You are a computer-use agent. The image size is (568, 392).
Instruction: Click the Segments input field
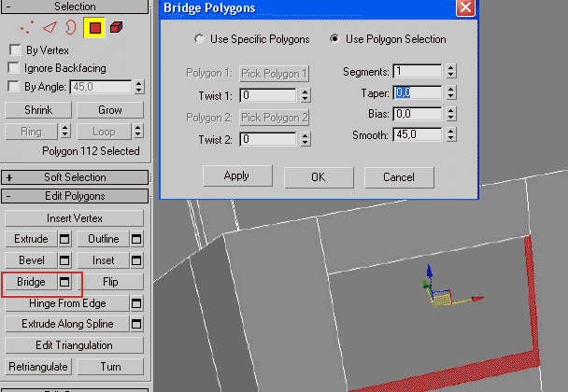(x=418, y=71)
